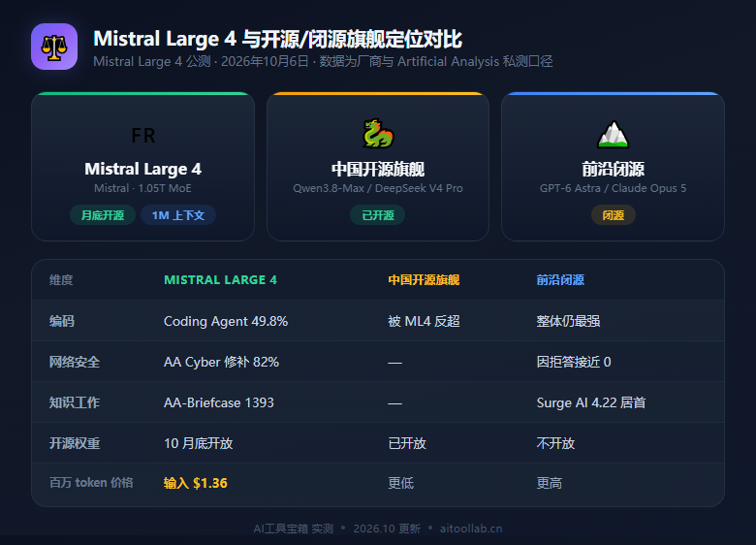
Task: Click the FR flag label
Action: 143,136
